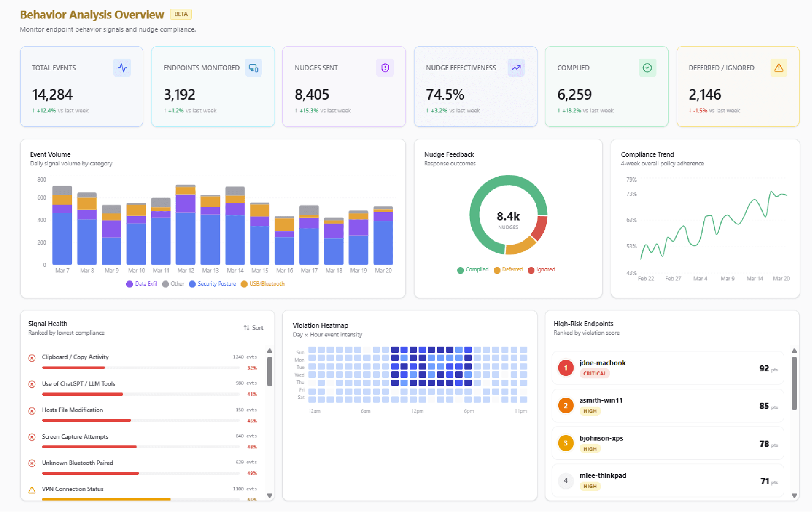
Task: Click the Endpoints Monitored devices icon
Action: tap(253, 68)
